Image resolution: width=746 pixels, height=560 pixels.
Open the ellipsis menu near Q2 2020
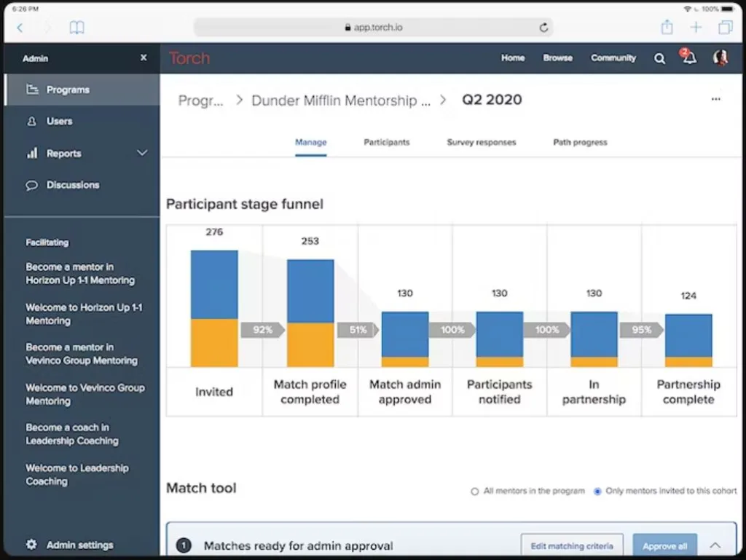click(716, 98)
